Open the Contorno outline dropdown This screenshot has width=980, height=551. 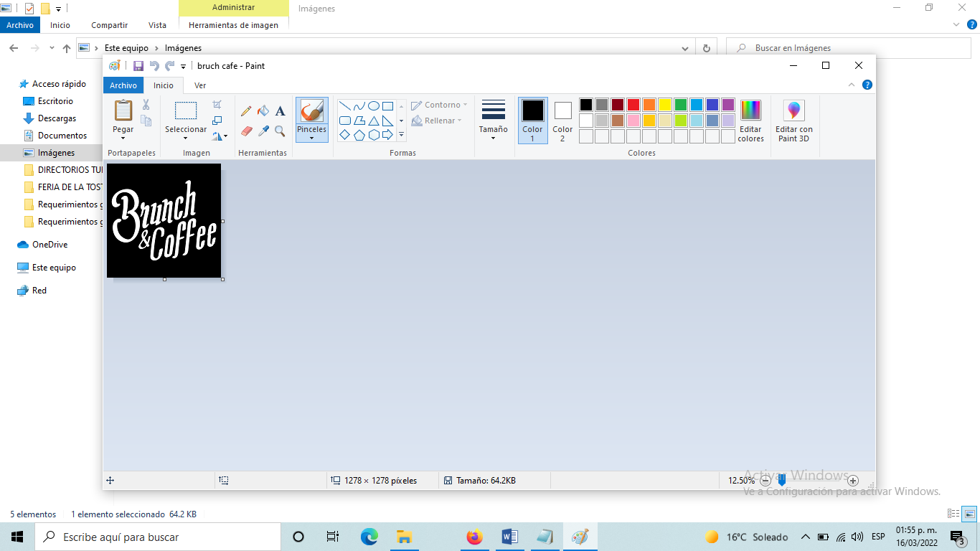tap(439, 105)
